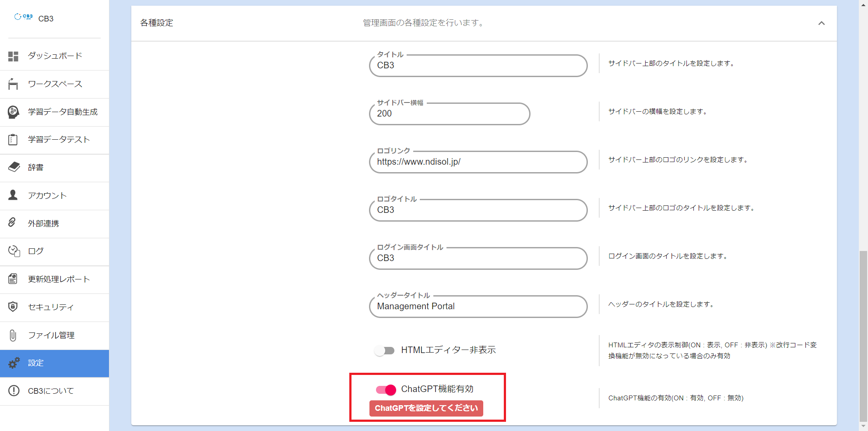Click the workspace desk icon
Screen dimensions: 868x431
[13, 84]
